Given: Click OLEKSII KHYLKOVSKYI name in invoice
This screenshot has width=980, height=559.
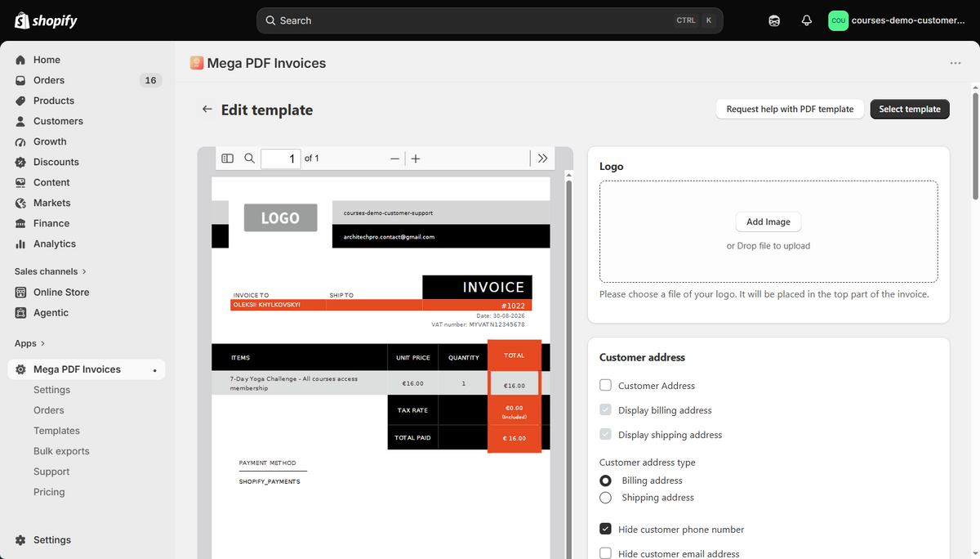Looking at the screenshot, I should point(266,305).
